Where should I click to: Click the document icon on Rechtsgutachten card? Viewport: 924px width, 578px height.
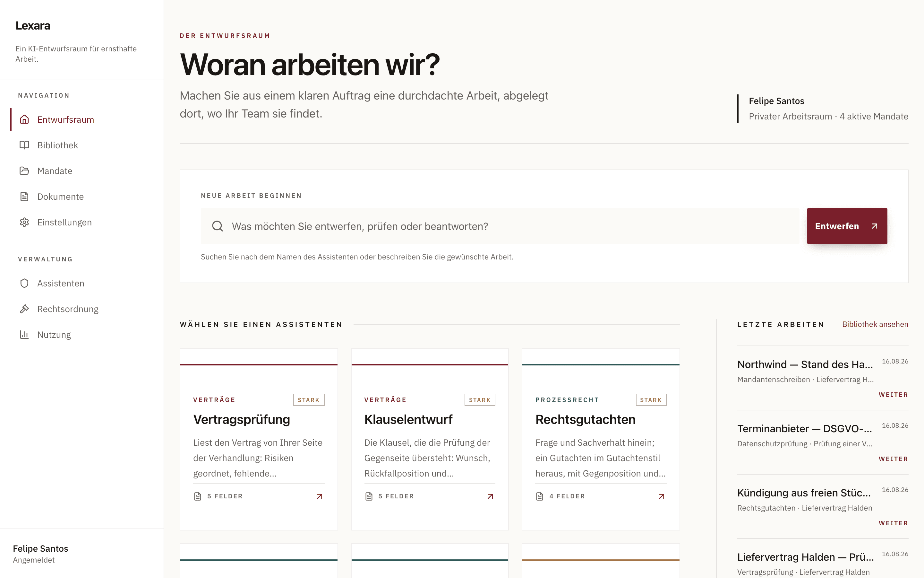[x=540, y=496]
